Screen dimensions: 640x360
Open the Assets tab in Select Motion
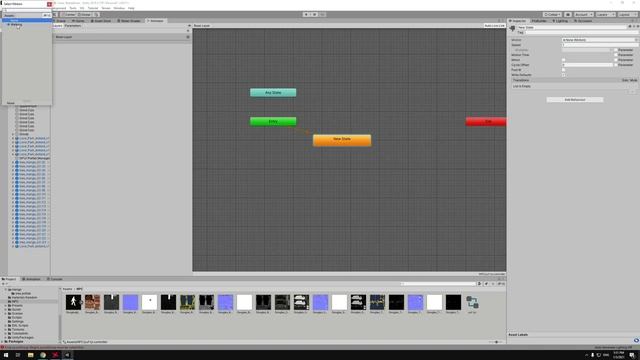click(9, 16)
